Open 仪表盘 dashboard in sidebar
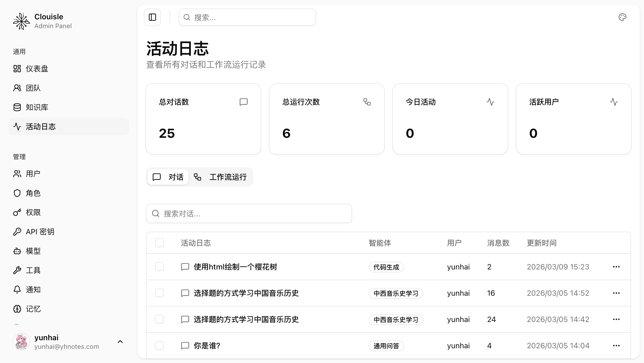Image resolution: width=644 pixels, height=363 pixels. tap(37, 69)
